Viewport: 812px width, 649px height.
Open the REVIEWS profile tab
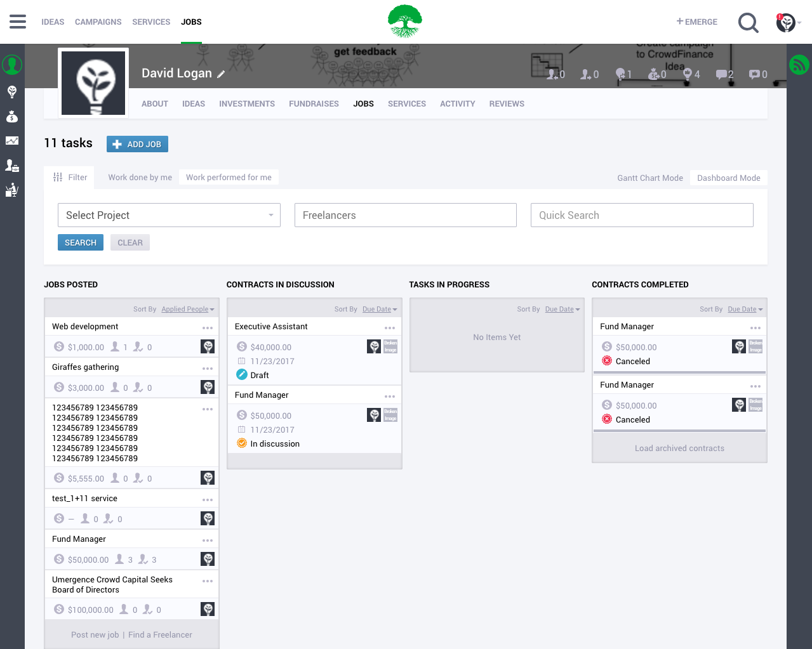click(507, 104)
